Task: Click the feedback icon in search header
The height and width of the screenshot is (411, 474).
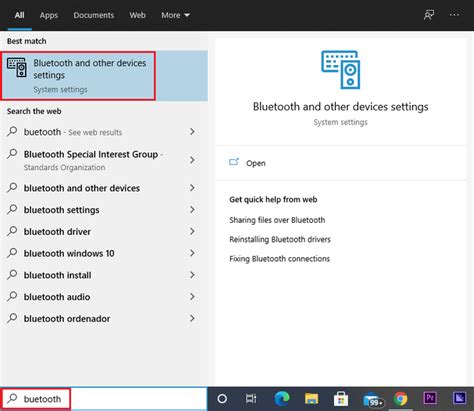Action: [429, 15]
